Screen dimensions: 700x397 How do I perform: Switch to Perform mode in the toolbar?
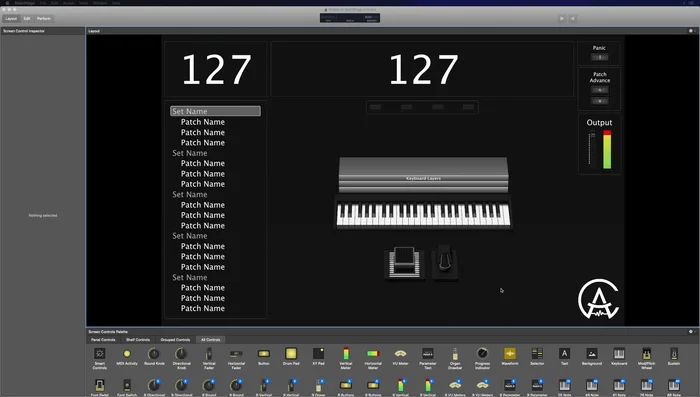(x=44, y=18)
